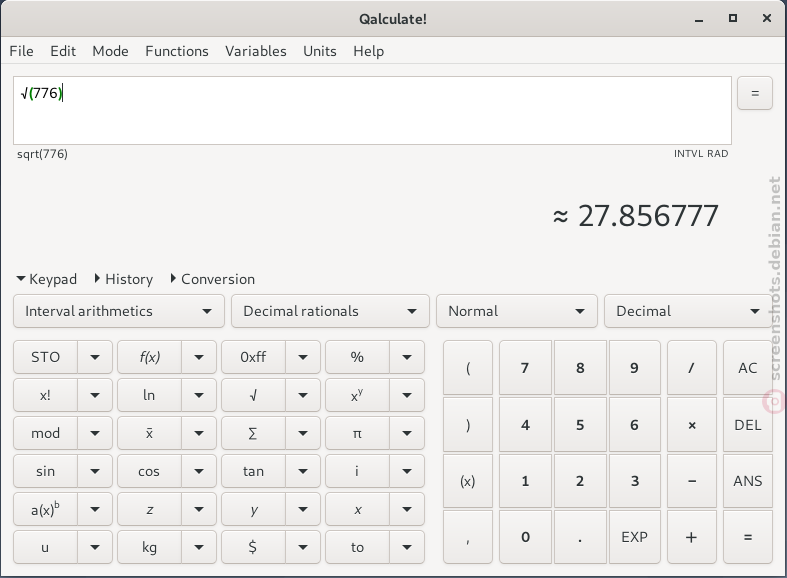Click the decimal point key

coord(580,537)
